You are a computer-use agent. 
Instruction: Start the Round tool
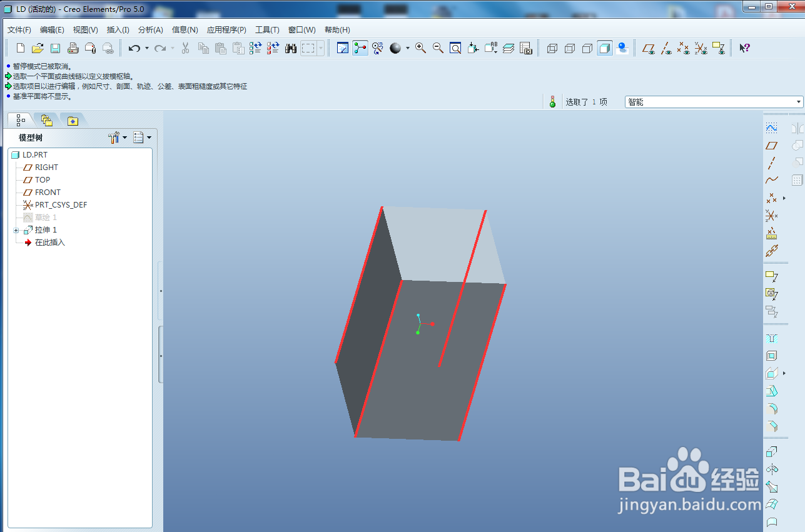pos(772,409)
